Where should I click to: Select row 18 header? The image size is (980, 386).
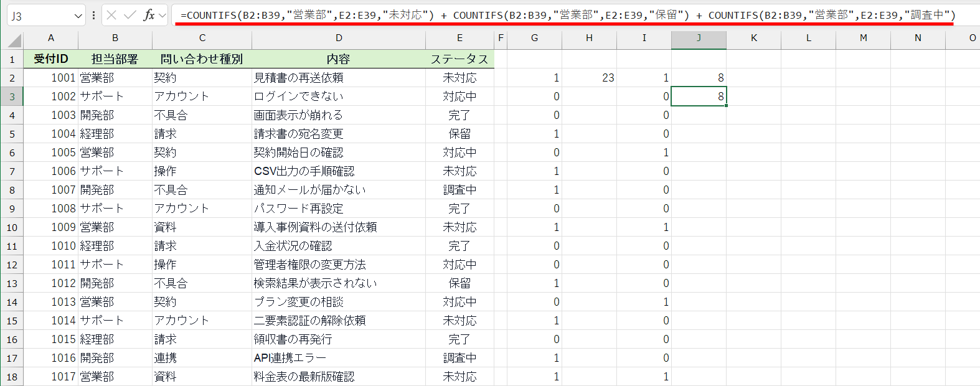pos(12,377)
